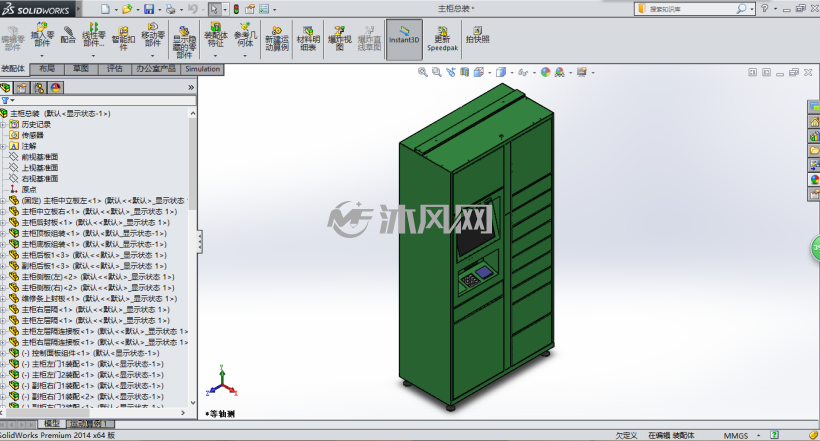The image size is (820, 441).
Task: Click the tree filter funnel dropdown
Action: 7,100
